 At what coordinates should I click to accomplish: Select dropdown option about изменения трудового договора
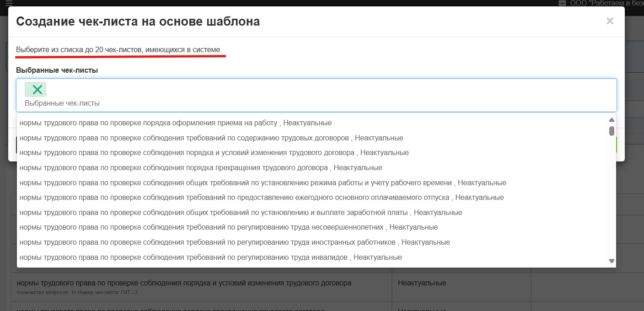pos(312,153)
